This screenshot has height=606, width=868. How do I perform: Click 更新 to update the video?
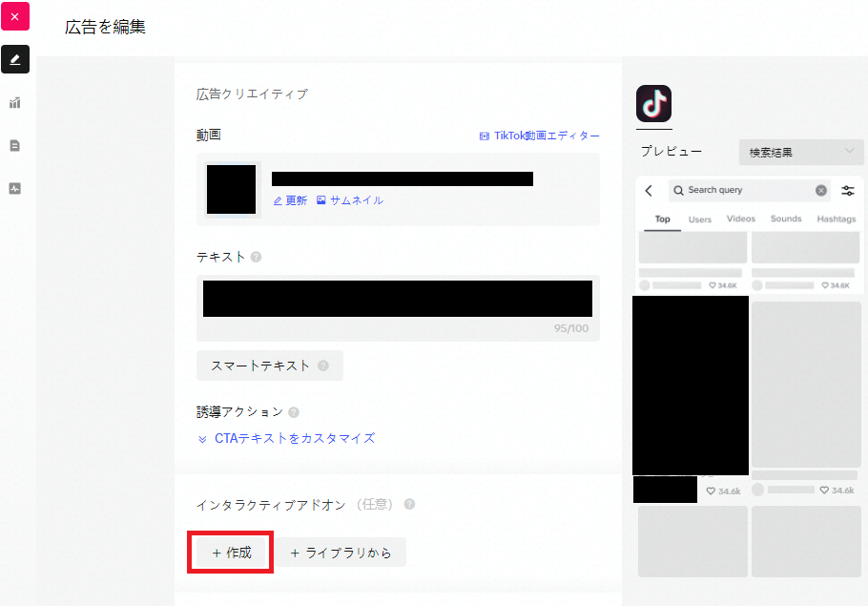click(291, 200)
